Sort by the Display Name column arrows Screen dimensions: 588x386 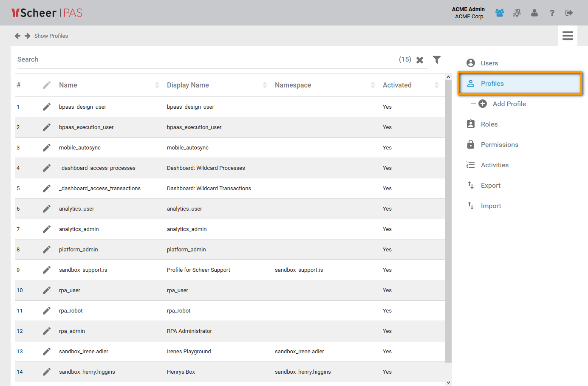coord(265,85)
